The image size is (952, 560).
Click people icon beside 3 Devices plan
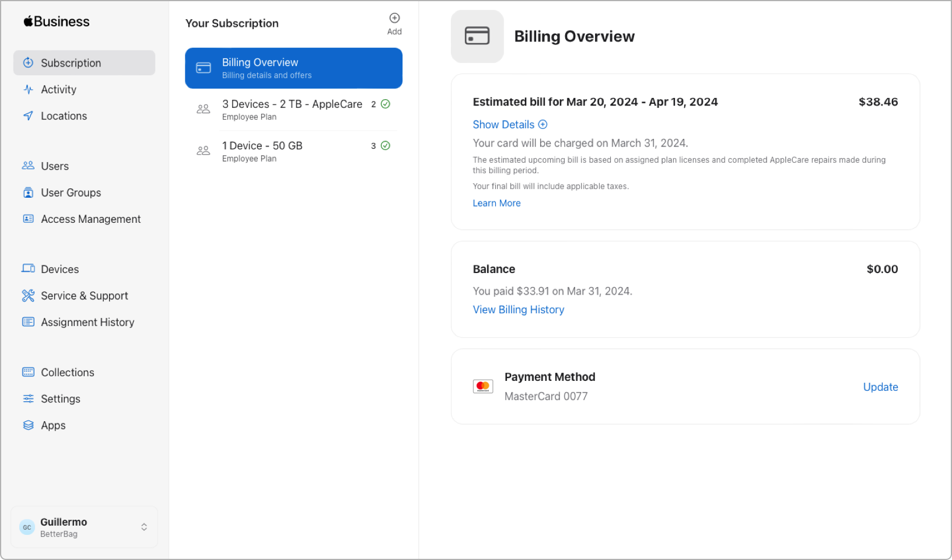point(203,109)
